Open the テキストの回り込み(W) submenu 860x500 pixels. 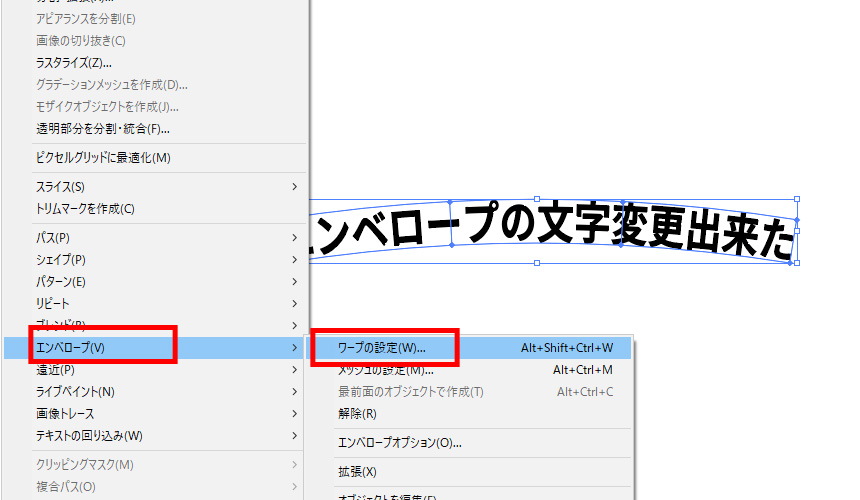89,435
